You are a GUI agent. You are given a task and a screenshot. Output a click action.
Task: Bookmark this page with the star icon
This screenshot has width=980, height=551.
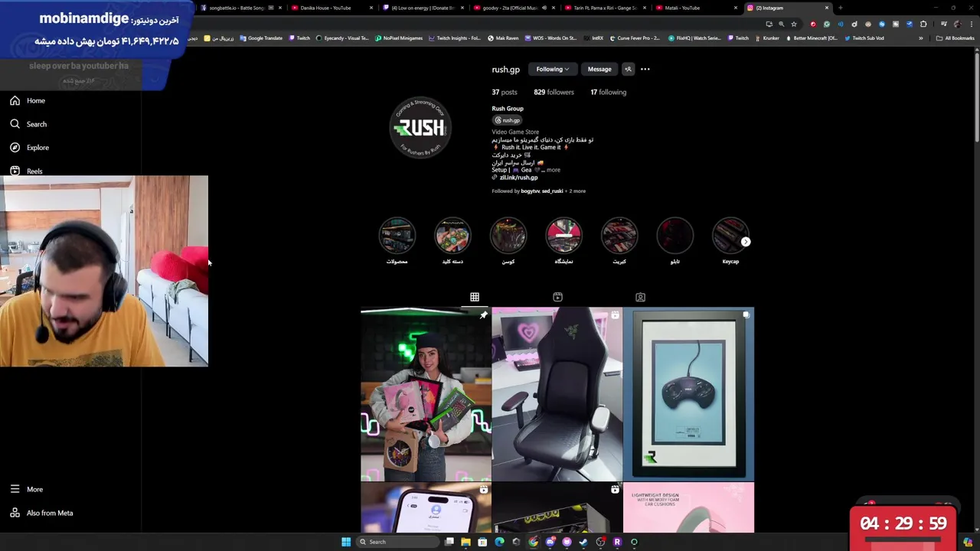click(x=794, y=24)
